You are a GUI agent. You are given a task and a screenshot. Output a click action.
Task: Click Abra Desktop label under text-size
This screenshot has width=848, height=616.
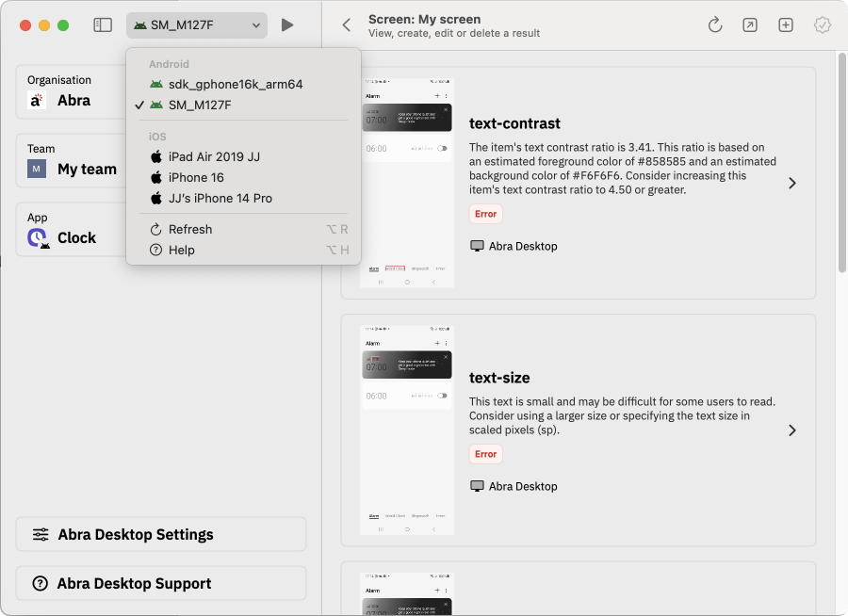click(x=523, y=486)
